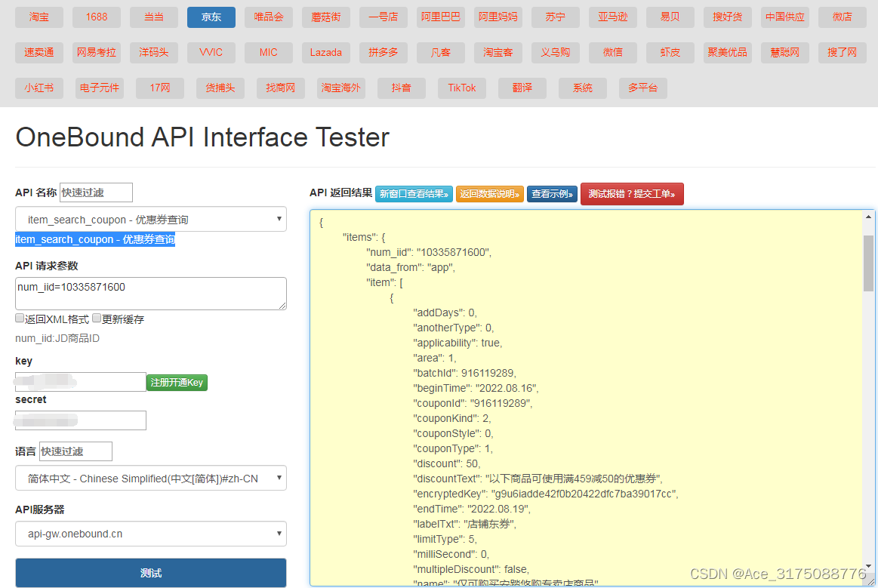Open the 简体中文 language dropdown
Image resolution: width=878 pixels, height=588 pixels.
pyautogui.click(x=151, y=478)
